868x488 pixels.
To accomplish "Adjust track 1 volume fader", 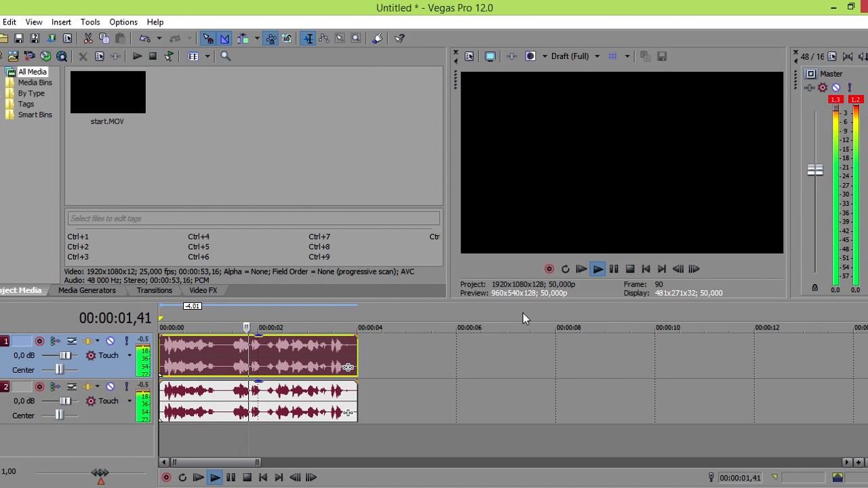I will 65,355.
